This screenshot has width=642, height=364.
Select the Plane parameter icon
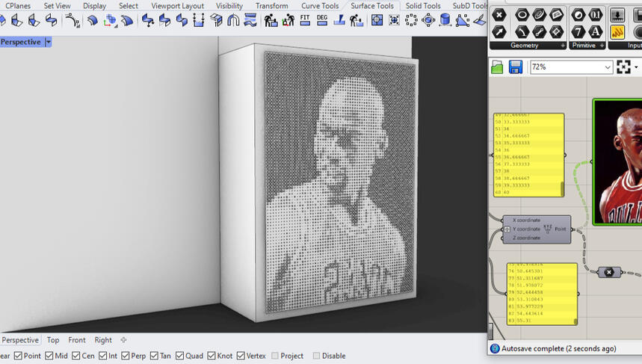click(557, 16)
